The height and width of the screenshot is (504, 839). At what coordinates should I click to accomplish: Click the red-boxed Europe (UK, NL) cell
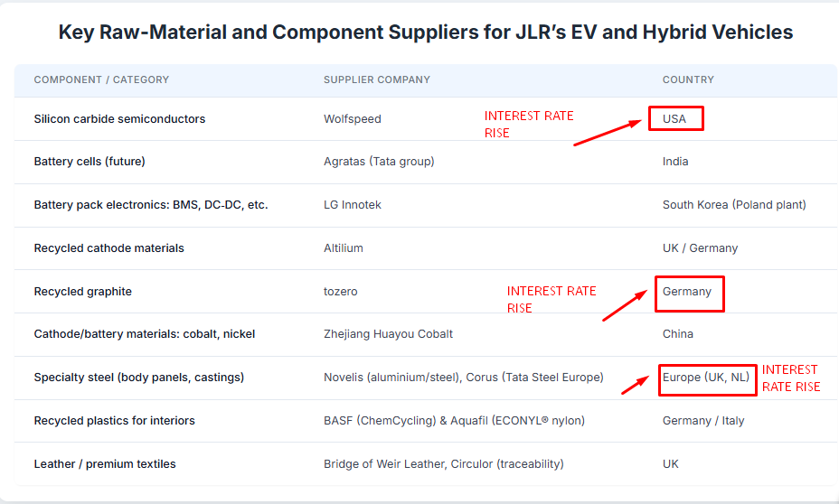pos(707,380)
